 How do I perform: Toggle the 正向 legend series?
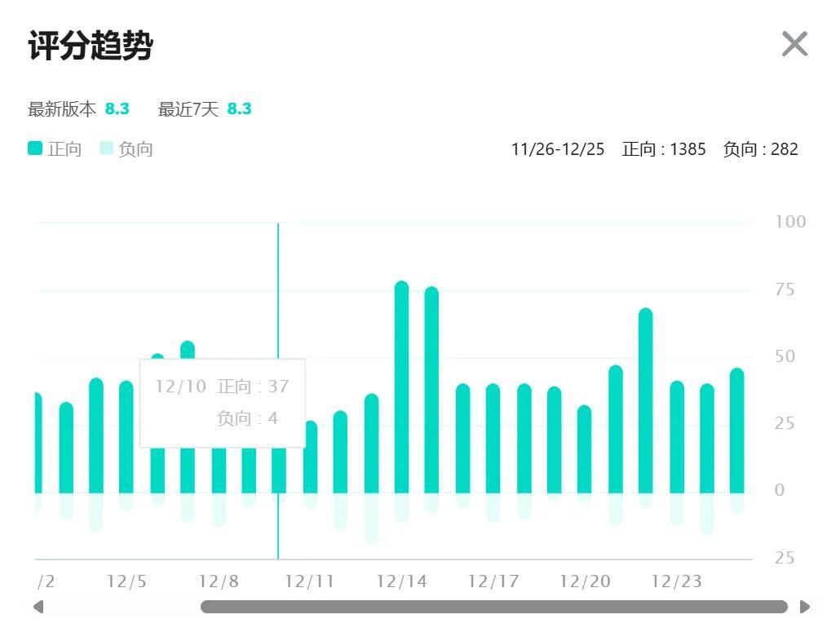55,148
